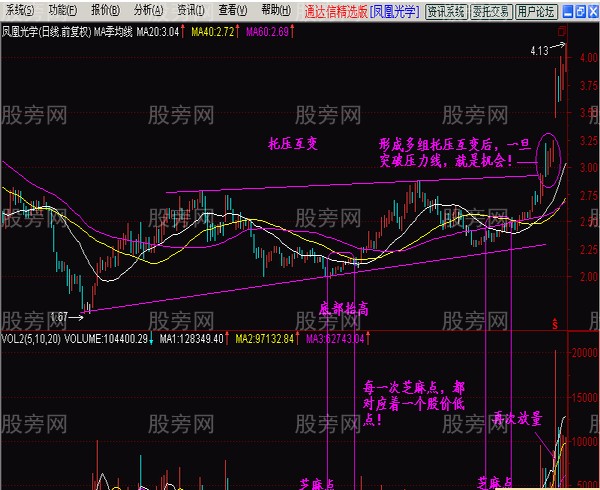The width and height of the screenshot is (600, 490).
Task: Click the magenta MA60:2.69 indicator label
Action: coord(268,33)
